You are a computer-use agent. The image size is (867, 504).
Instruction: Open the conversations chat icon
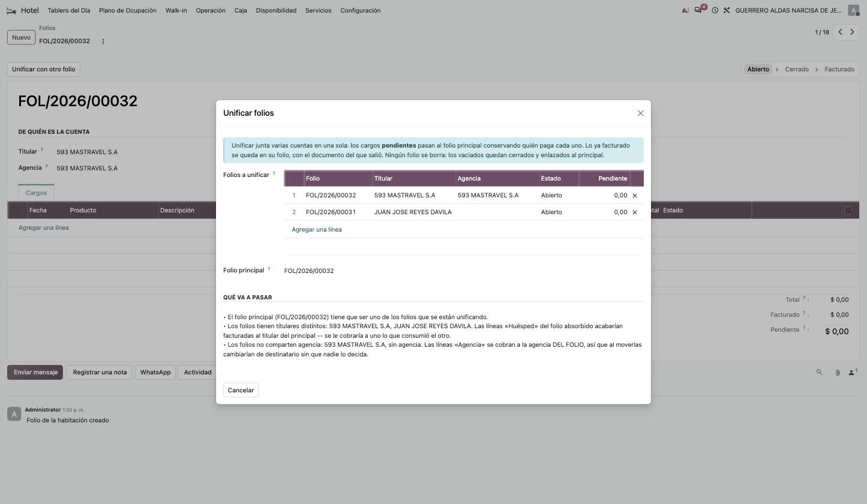click(699, 10)
